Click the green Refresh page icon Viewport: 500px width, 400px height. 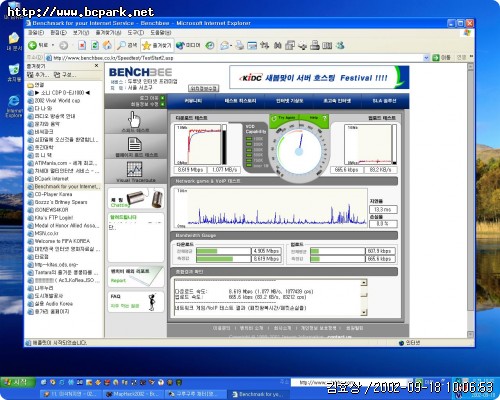95,45
